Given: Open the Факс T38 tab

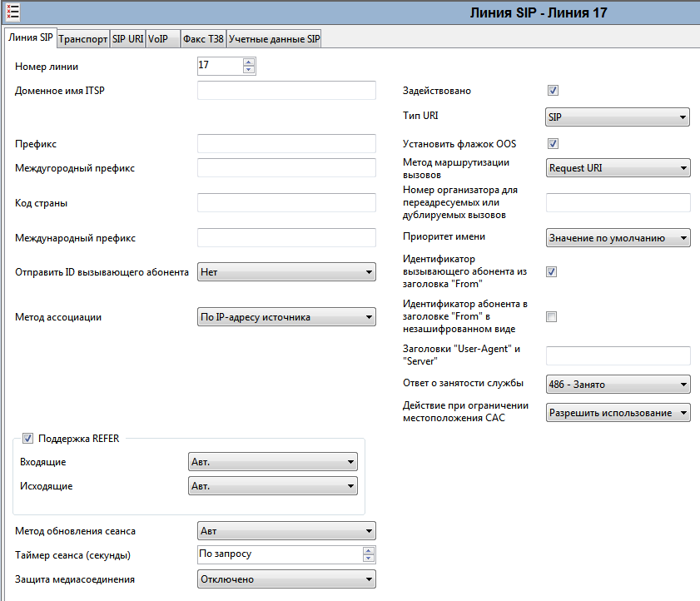Looking at the screenshot, I should coord(203,39).
